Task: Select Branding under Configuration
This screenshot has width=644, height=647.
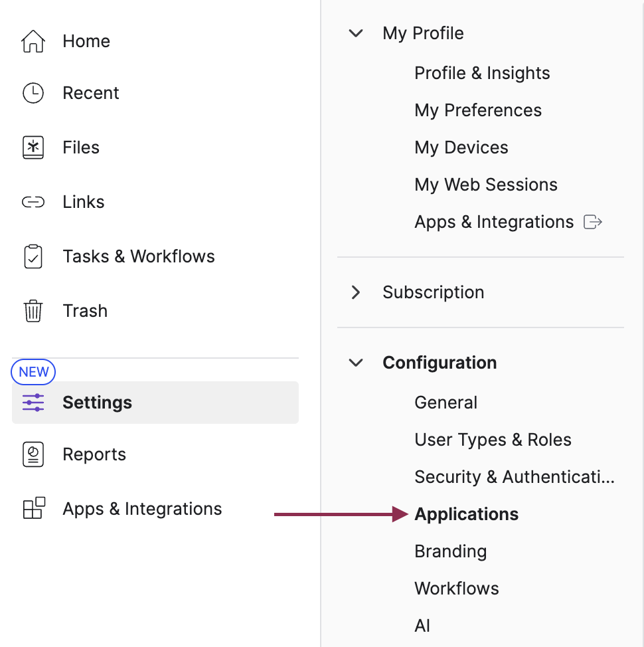Action: click(450, 551)
